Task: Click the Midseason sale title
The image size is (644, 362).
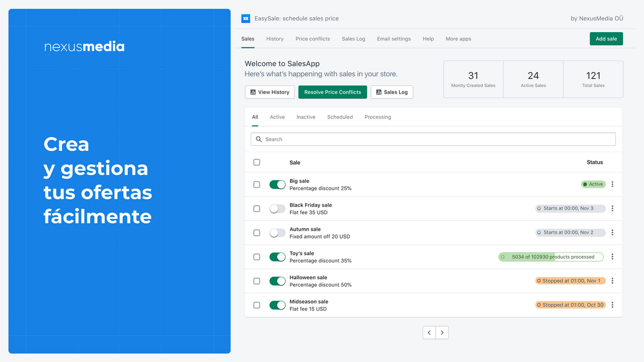Action: (309, 302)
